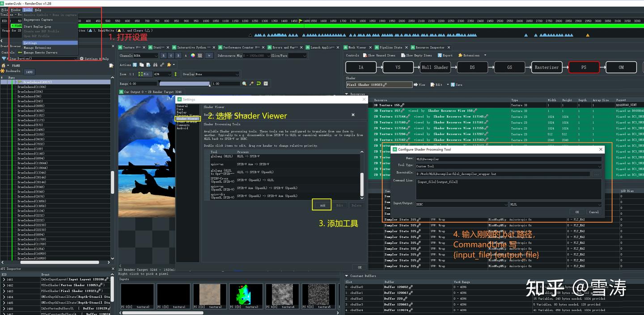Click the filter funnel icon in Event Browser
The height and width of the screenshot is (315, 644).
(4, 59)
